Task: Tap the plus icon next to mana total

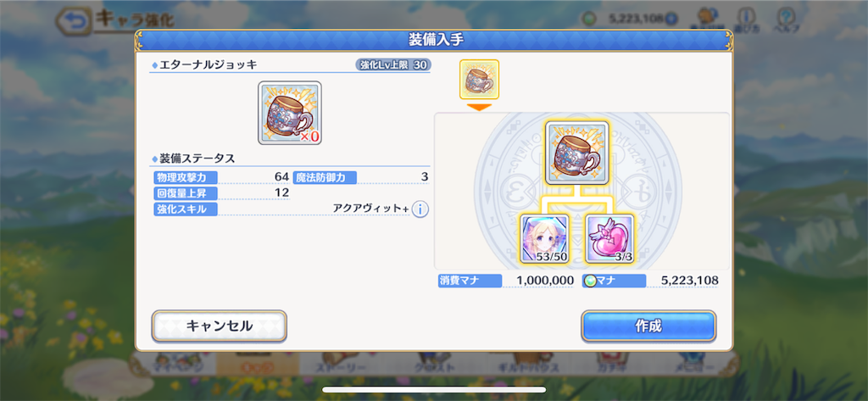Action: pyautogui.click(x=671, y=19)
